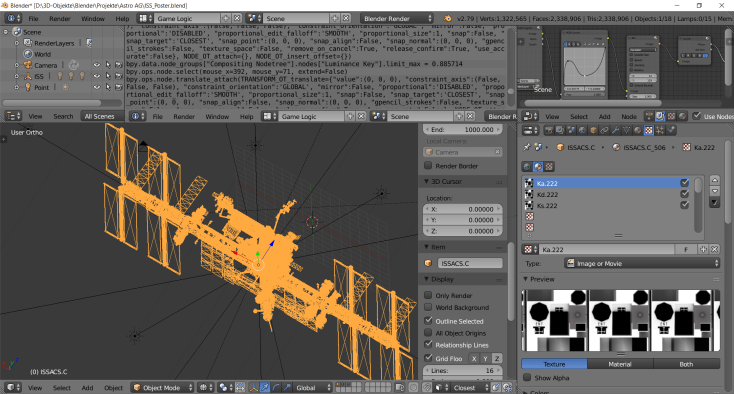
Task: Click the grid floor X axis button
Action: [474, 358]
